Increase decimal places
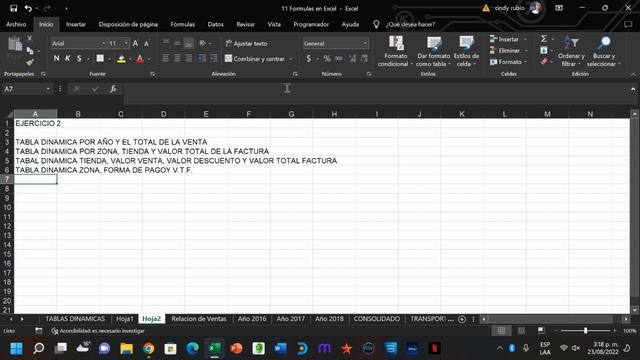 [x=353, y=59]
